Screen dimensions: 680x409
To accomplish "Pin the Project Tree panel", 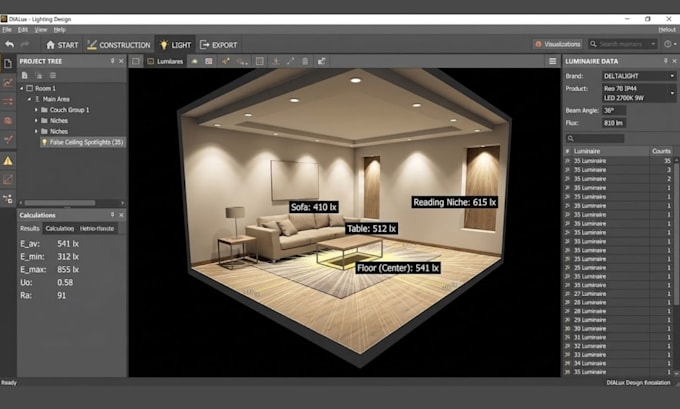I will pos(112,61).
